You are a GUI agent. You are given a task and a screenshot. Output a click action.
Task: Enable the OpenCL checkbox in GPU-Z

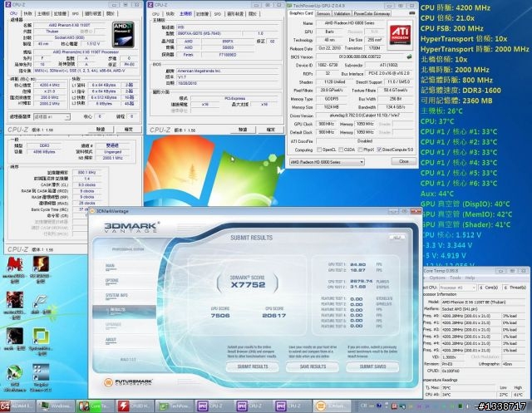coord(319,150)
